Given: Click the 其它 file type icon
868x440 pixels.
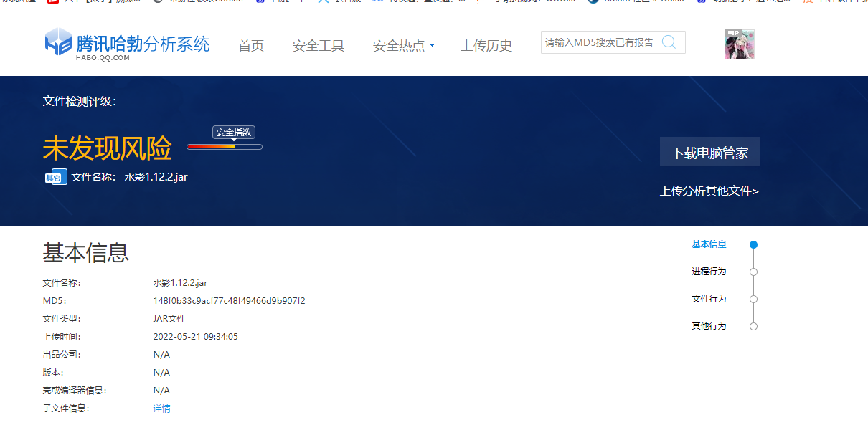Looking at the screenshot, I should [55, 177].
